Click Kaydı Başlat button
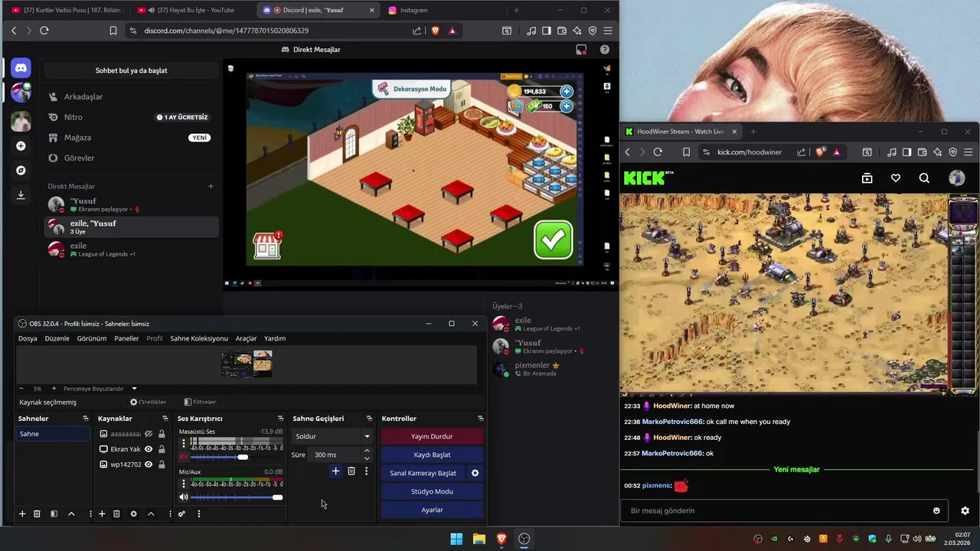Screen dimensions: 980x551 [x=432, y=455]
